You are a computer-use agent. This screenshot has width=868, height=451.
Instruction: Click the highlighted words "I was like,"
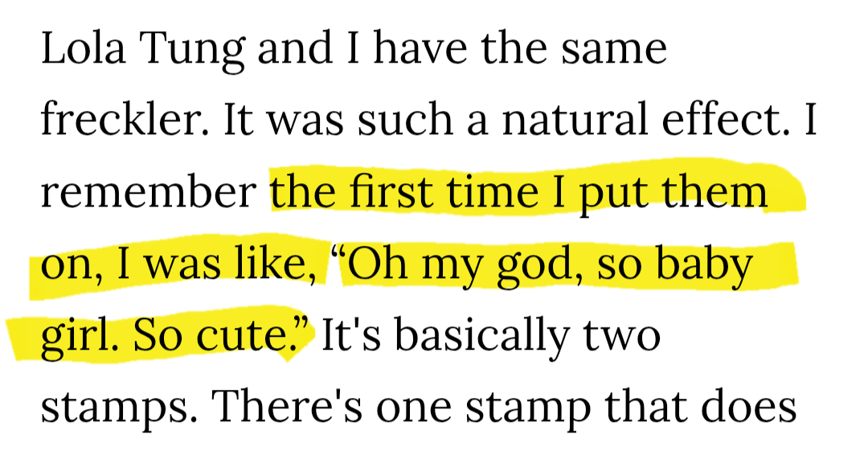point(221,263)
